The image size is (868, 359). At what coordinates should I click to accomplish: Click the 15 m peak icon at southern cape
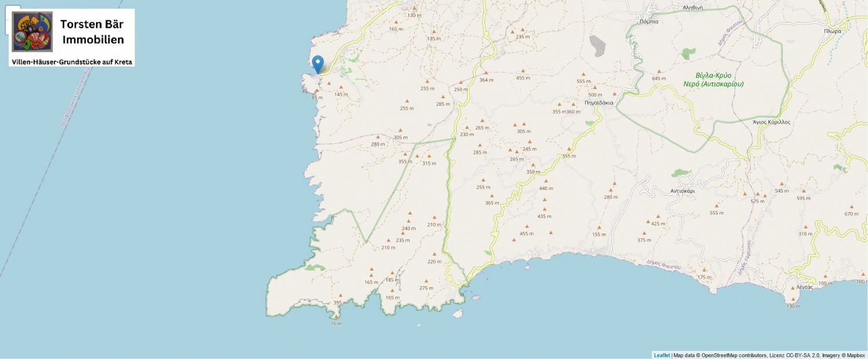tap(336, 317)
